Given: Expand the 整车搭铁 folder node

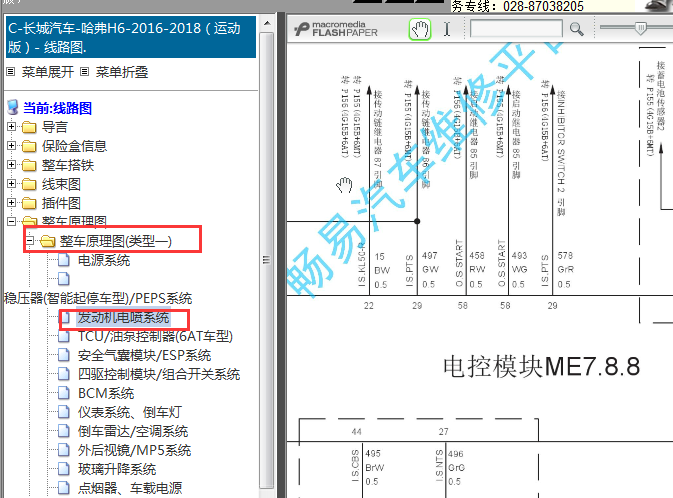Looking at the screenshot, I should (12, 165).
